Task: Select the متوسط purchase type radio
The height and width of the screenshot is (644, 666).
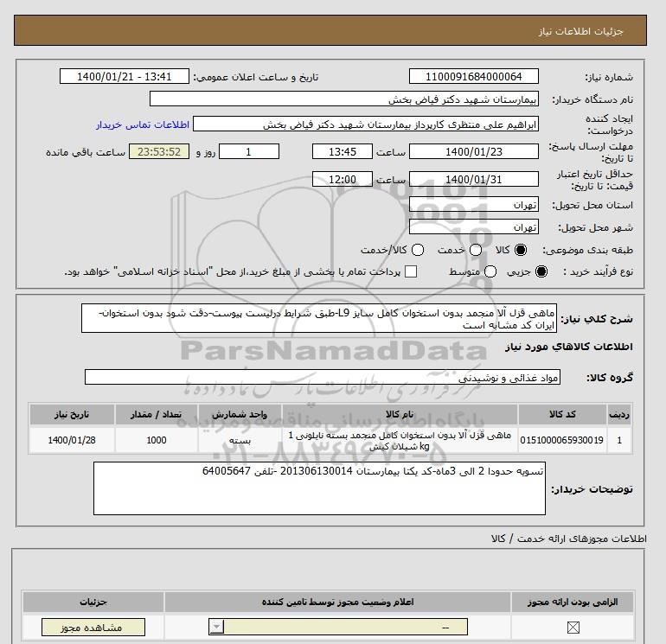Action: (x=490, y=271)
